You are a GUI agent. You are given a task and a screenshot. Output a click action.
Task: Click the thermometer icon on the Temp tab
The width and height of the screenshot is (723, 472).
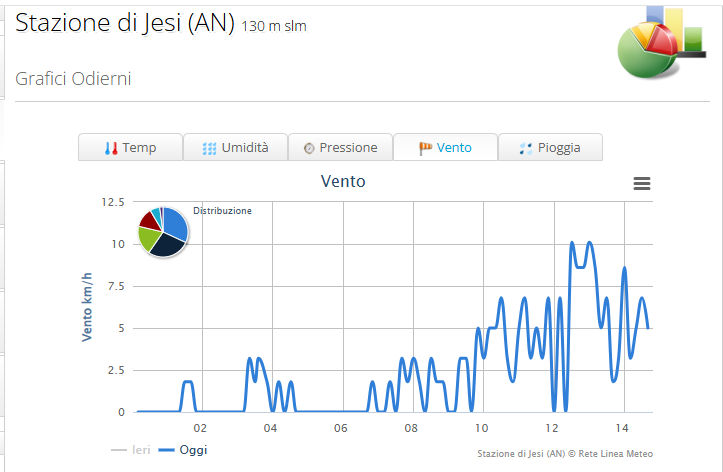click(x=110, y=148)
